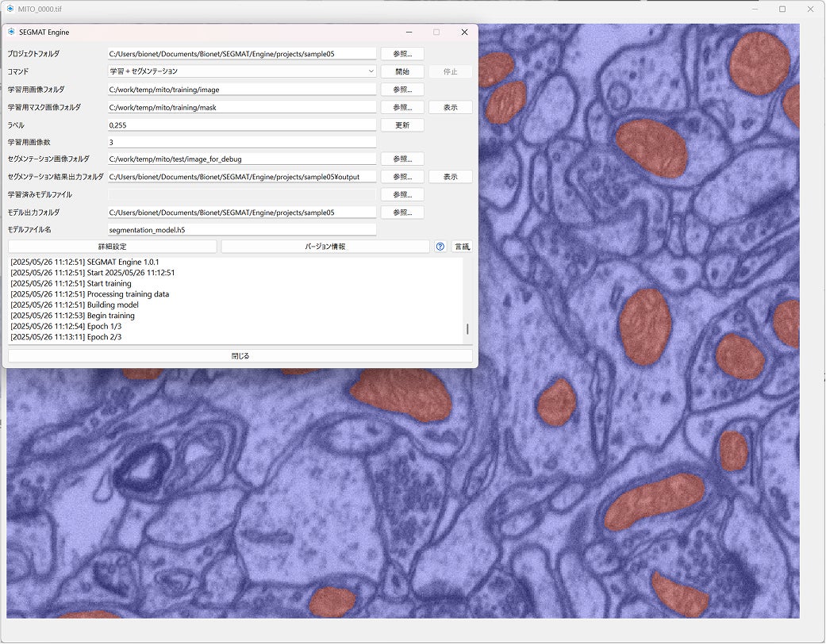Viewport: 826px width, 644px height.
Task: Click the 閉じる button at the dialog bottom
Action: tap(240, 356)
